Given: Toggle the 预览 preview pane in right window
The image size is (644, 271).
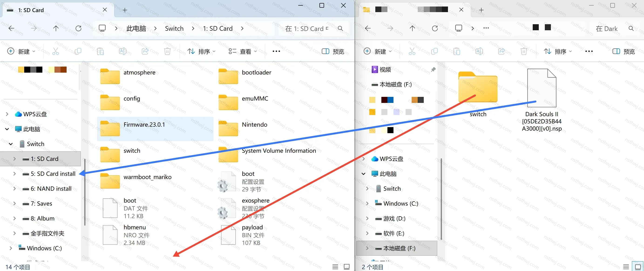Looking at the screenshot, I should [x=624, y=51].
